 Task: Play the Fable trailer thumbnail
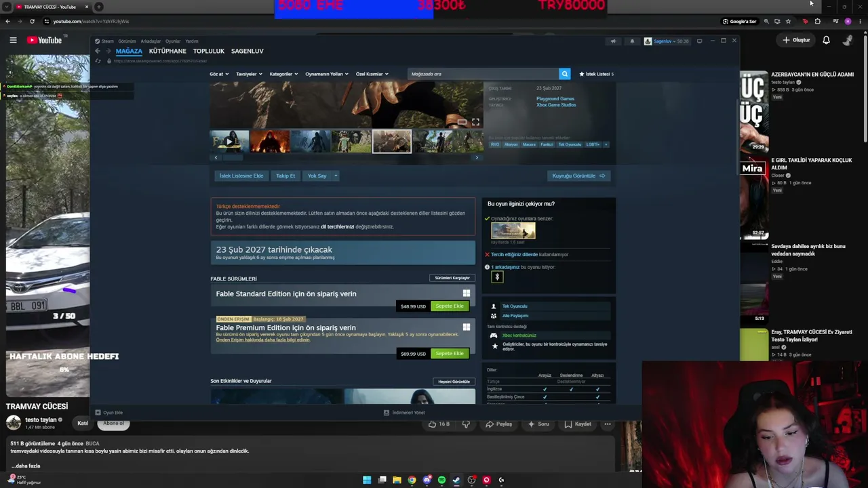coord(229,141)
